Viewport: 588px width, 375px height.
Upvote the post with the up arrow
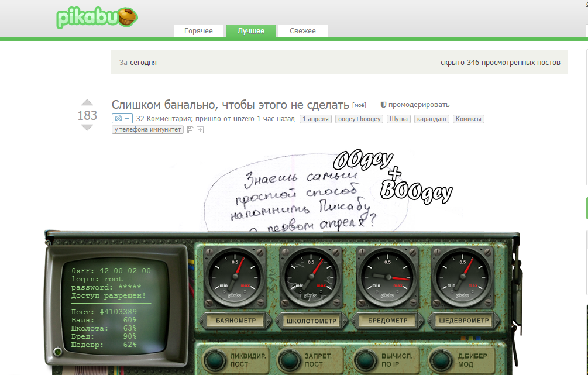coord(87,103)
